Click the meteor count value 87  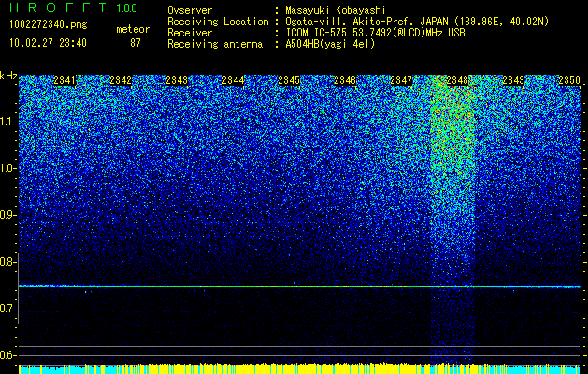136,43
